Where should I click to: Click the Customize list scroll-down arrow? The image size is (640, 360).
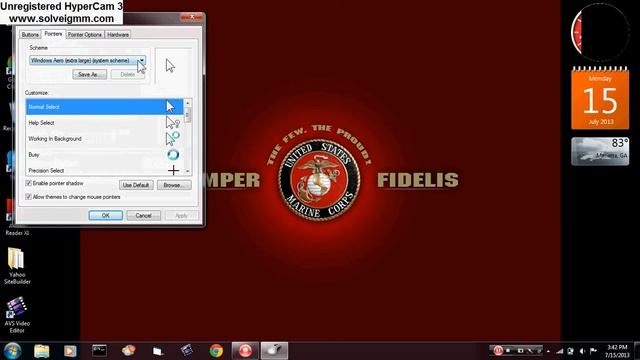pyautogui.click(x=188, y=171)
